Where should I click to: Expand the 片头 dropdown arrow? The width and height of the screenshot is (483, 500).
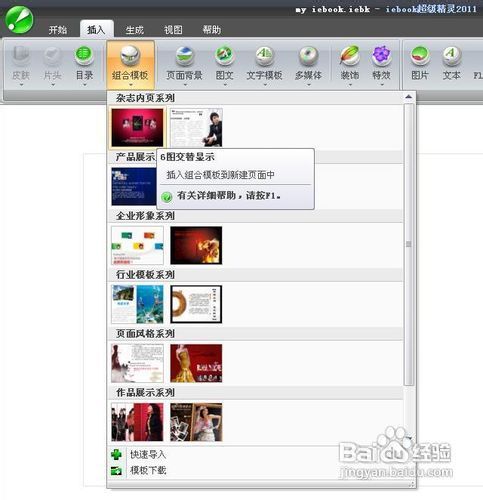click(53, 85)
